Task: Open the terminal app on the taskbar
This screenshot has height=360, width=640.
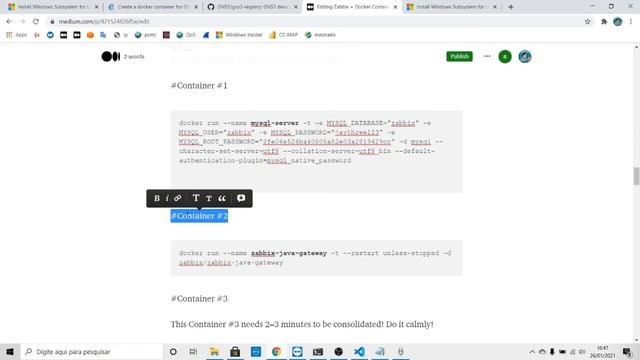Action: pos(318,351)
